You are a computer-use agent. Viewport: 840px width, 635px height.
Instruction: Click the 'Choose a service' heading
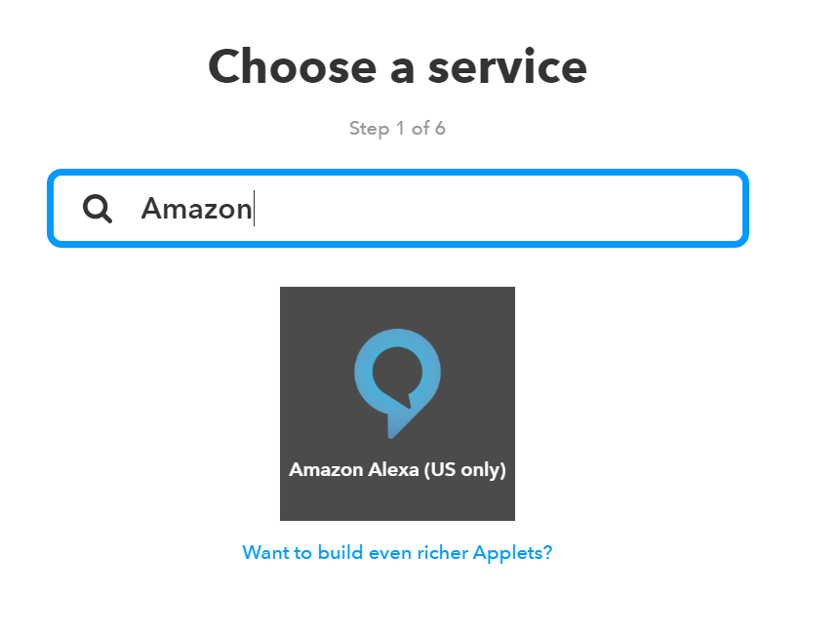[397, 66]
